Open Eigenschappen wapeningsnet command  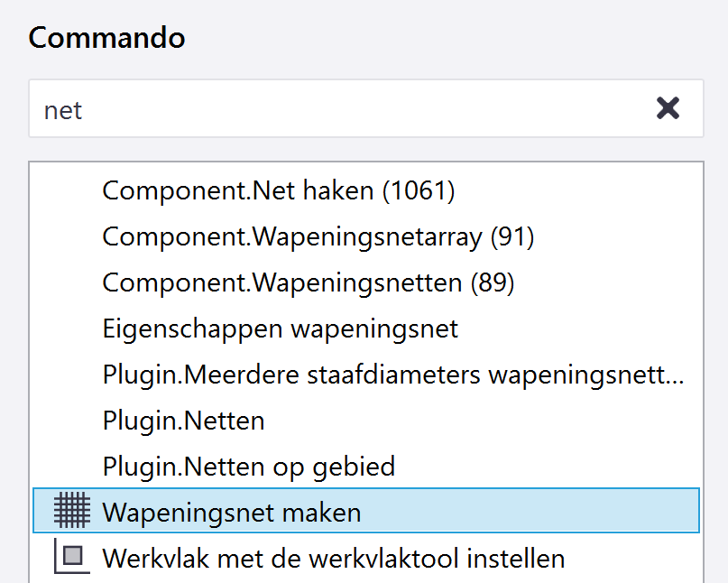[280, 329]
